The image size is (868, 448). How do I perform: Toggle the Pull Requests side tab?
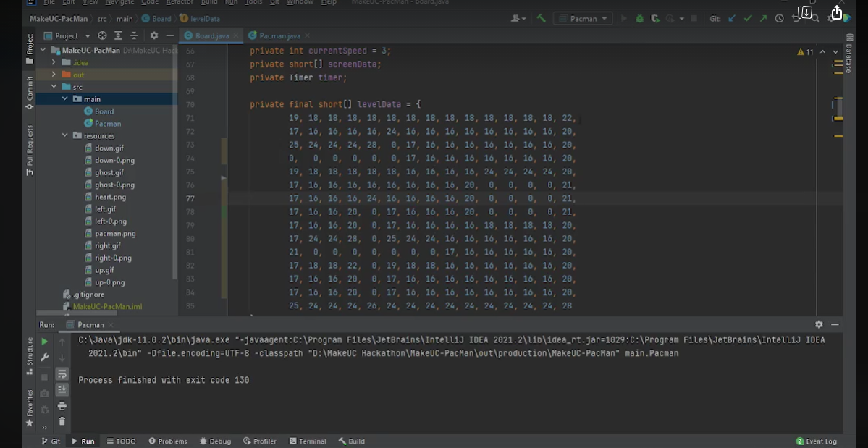click(30, 151)
